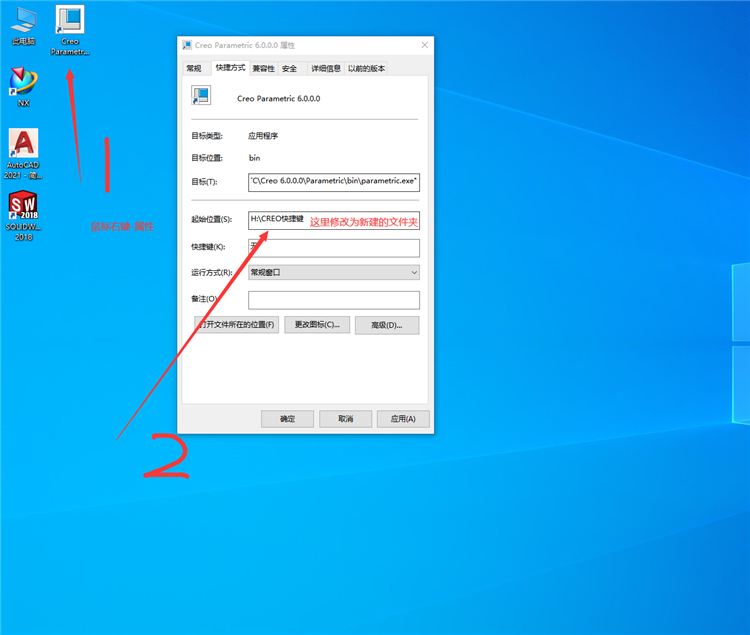Click the 目标(T) path input field
The image size is (750, 635).
pos(334,182)
